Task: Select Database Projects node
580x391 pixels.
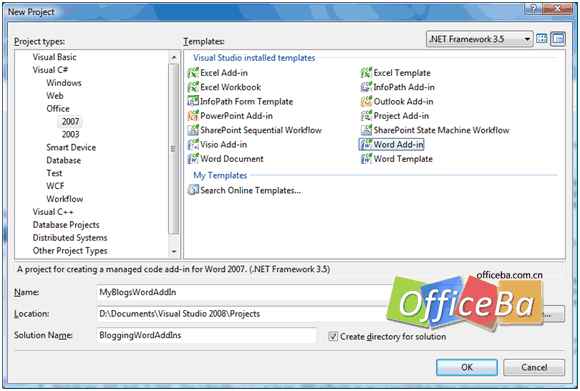Action: (x=66, y=225)
